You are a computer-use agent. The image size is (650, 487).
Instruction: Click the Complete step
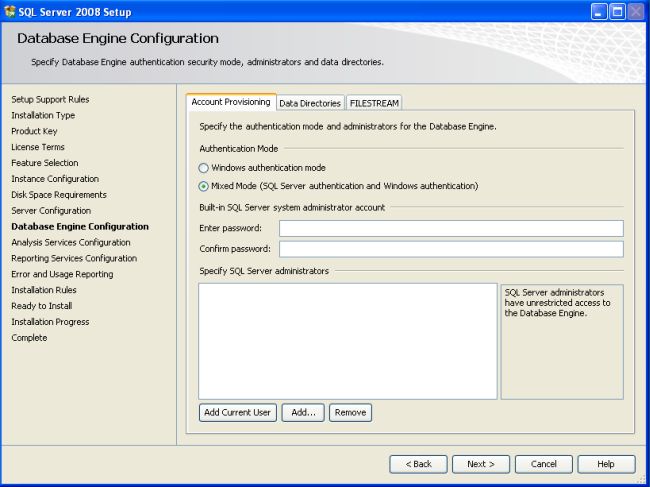29,338
